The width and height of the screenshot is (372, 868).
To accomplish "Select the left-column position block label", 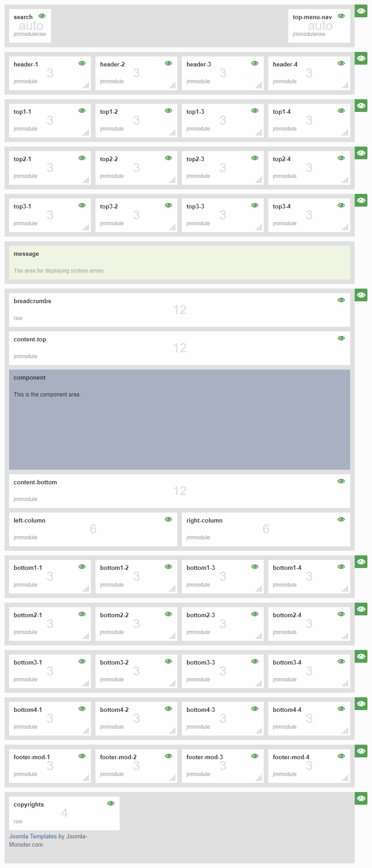I will tap(30, 521).
